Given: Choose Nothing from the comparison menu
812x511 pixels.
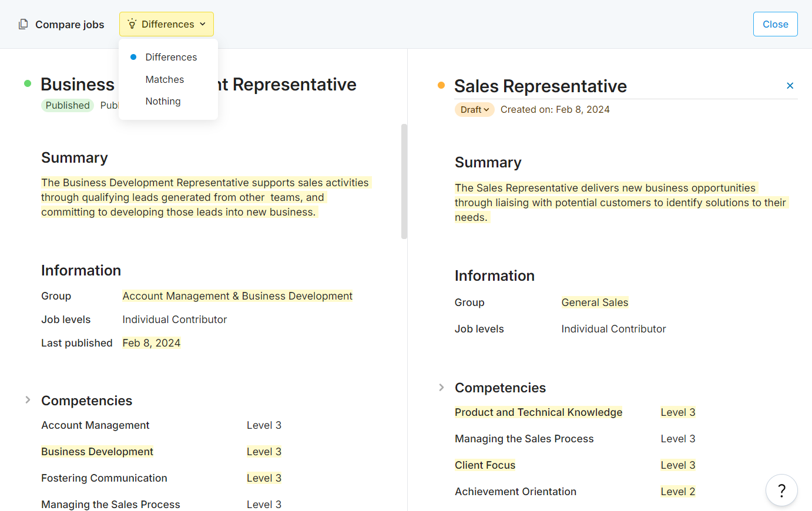Looking at the screenshot, I should pyautogui.click(x=163, y=100).
